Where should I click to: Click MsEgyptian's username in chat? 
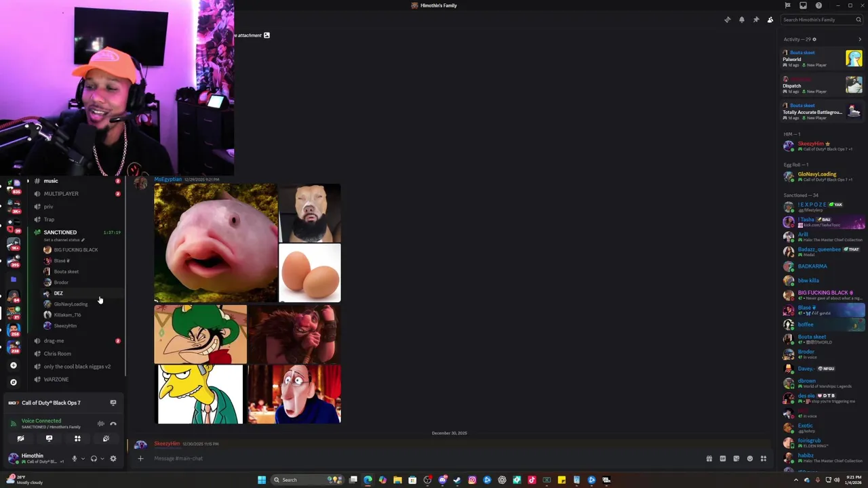pos(168,180)
